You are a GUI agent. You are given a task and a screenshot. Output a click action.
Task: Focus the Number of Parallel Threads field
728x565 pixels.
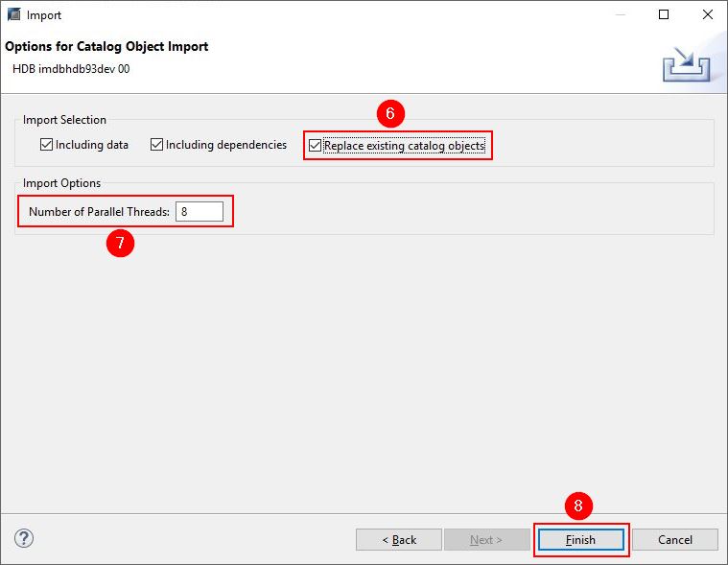[x=200, y=211]
